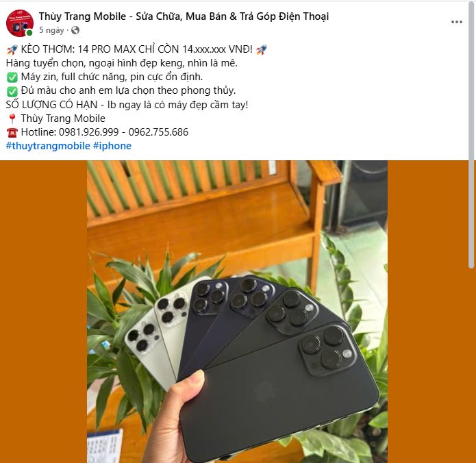Open the Thùy Trang Mobile page avatar
476x463 pixels.
tap(20, 23)
